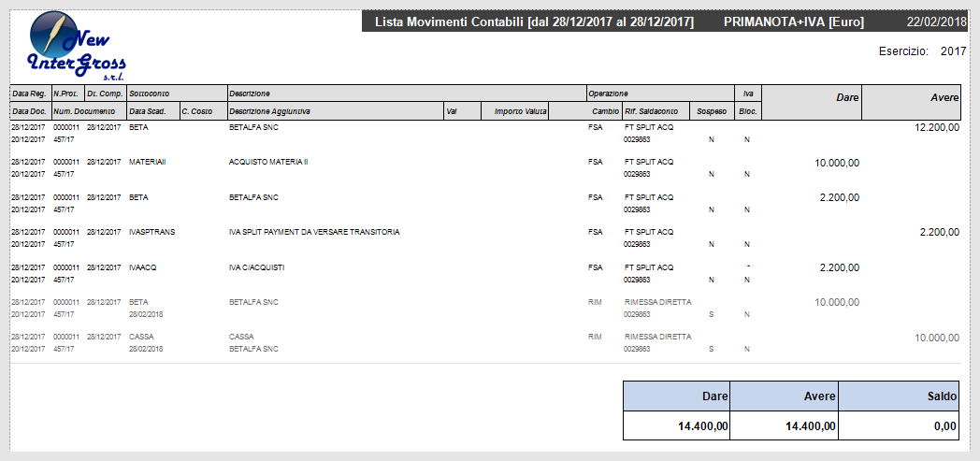Select the 'MATERIAII' sottoconto cell
The height and width of the screenshot is (461, 980).
148,162
